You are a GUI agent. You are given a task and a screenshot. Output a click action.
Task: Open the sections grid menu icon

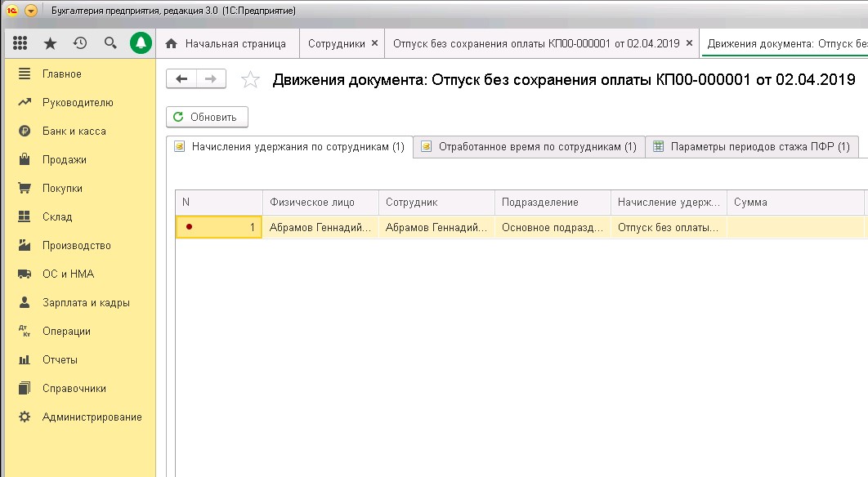(x=20, y=43)
